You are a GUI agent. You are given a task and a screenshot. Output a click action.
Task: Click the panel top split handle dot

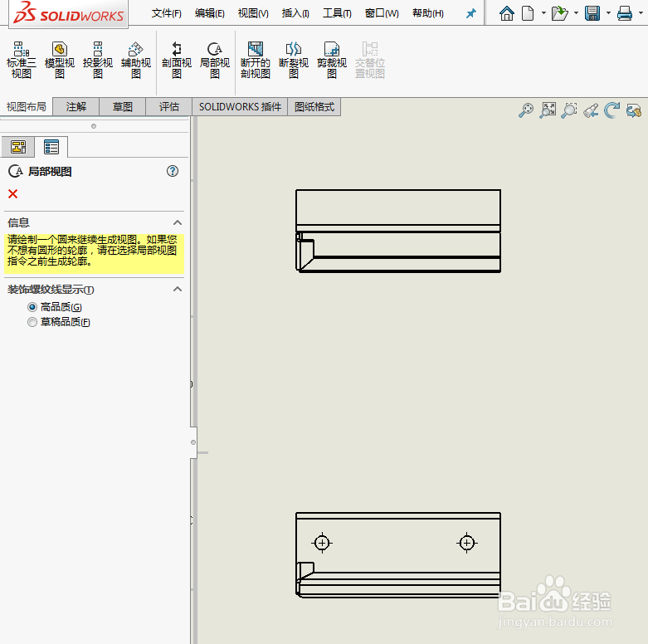tap(94, 126)
